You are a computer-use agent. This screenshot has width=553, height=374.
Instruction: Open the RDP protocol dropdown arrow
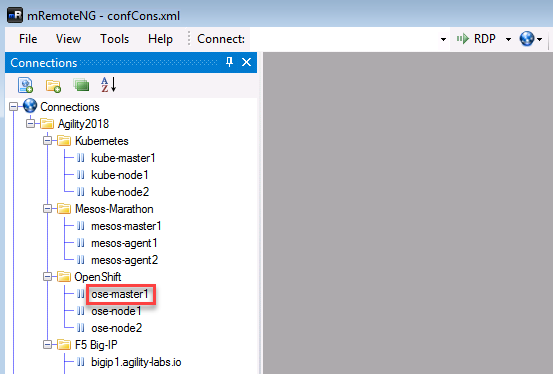point(508,39)
